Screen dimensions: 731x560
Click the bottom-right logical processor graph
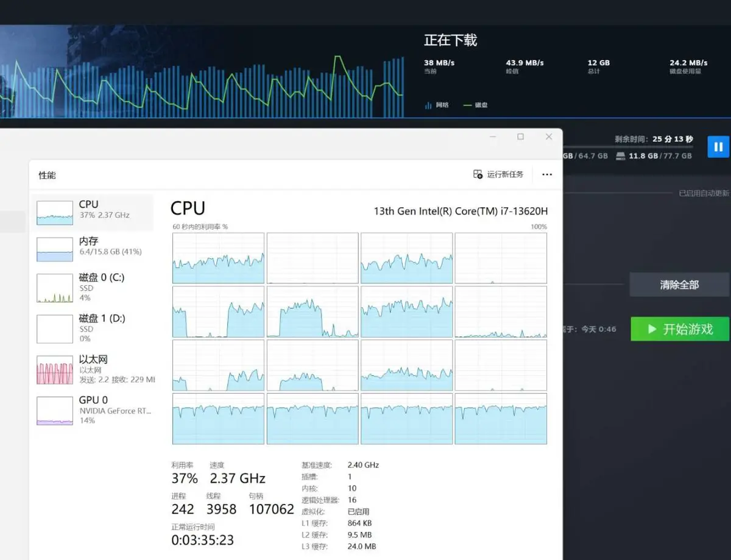click(x=500, y=419)
